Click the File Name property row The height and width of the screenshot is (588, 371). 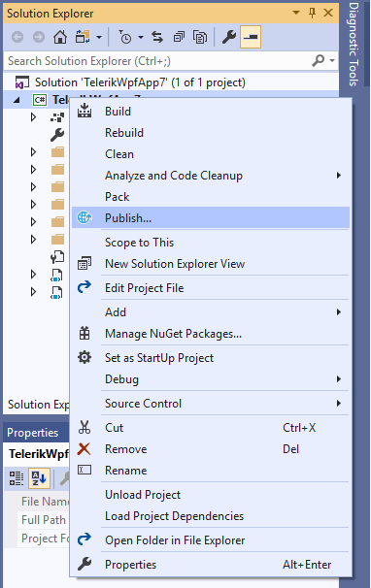tap(43, 502)
